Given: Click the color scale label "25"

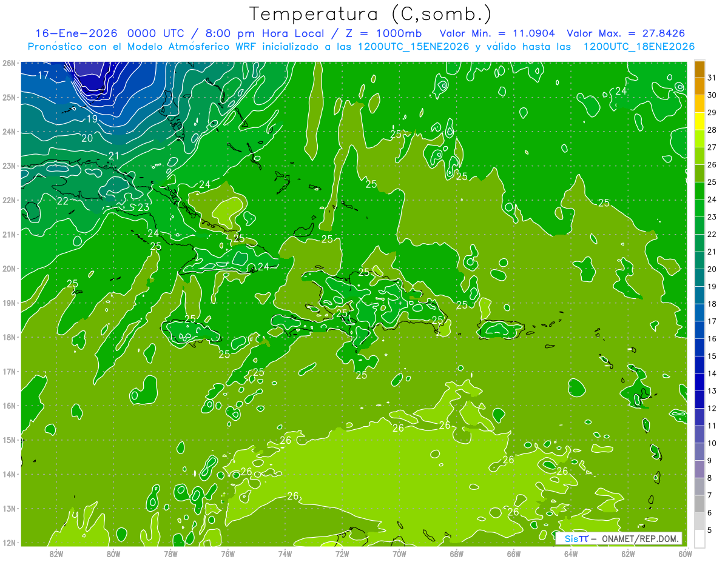Looking at the screenshot, I should coord(712,182).
